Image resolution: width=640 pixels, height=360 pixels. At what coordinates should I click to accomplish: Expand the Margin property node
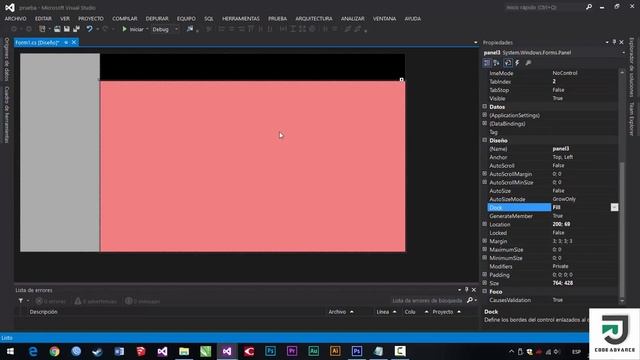(x=484, y=241)
